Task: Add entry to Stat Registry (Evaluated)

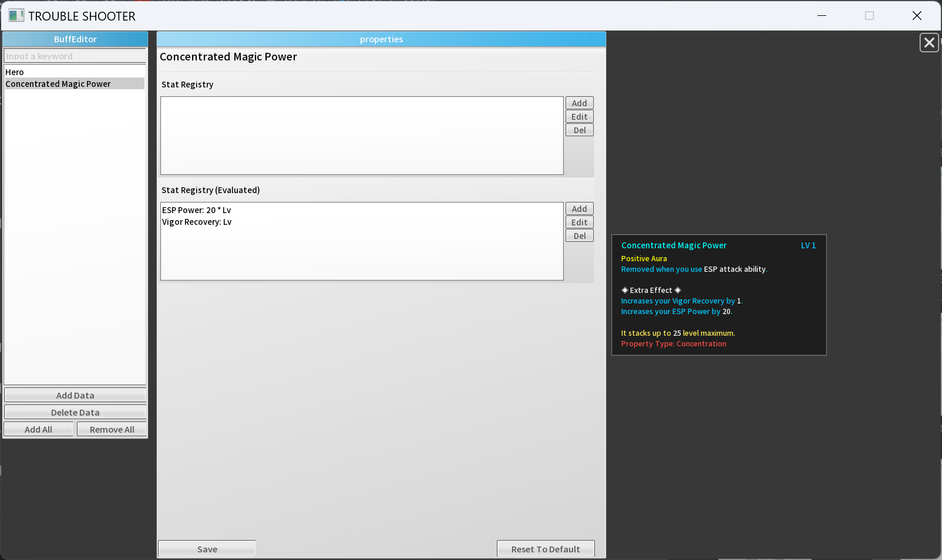Action: pyautogui.click(x=580, y=208)
